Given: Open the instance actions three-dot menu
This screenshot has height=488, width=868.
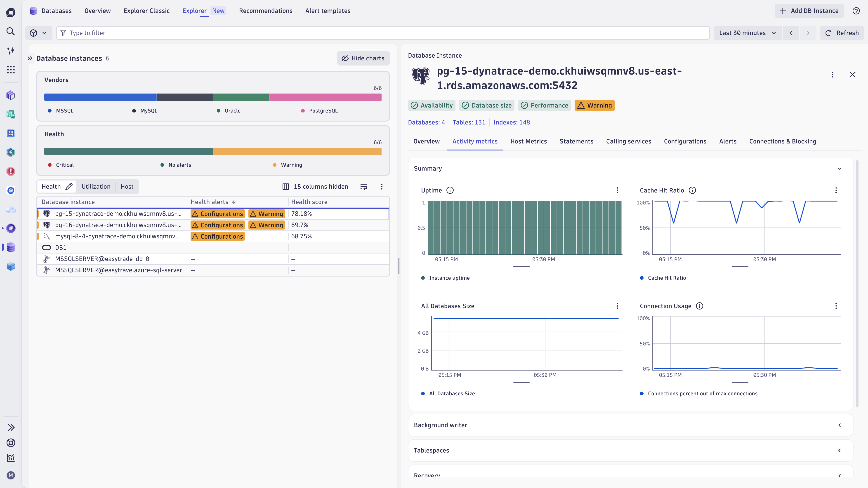Looking at the screenshot, I should 833,74.
